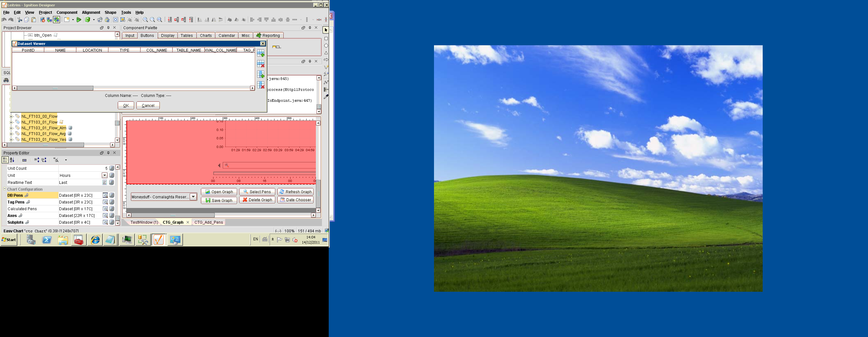Viewport: 868px width, 337px height.
Task: Click the Paste clipboard toolbar icon
Action: 33,20
